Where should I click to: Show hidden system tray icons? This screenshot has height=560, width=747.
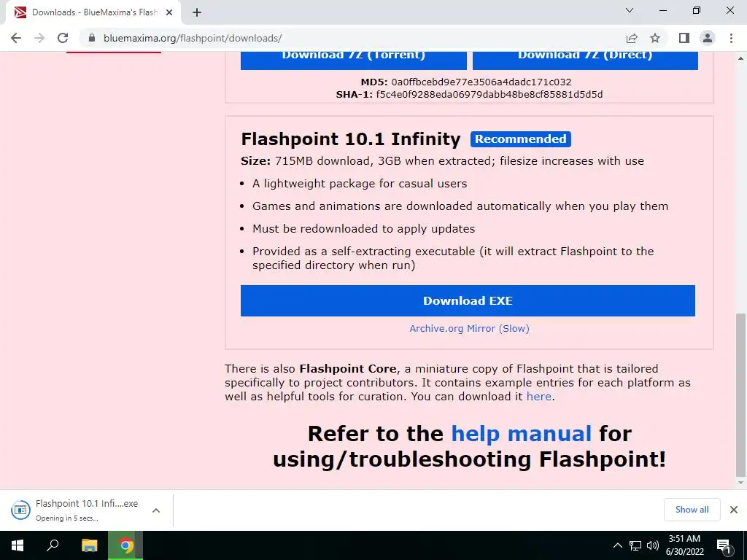(617, 545)
